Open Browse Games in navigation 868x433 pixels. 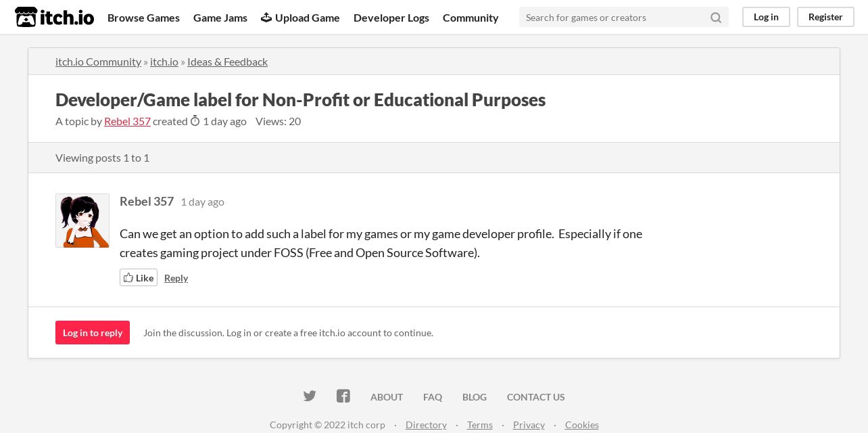click(x=143, y=18)
